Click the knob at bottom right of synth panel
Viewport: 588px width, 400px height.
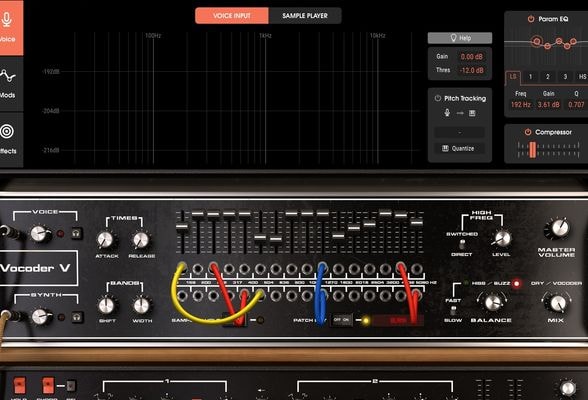[x=567, y=388]
